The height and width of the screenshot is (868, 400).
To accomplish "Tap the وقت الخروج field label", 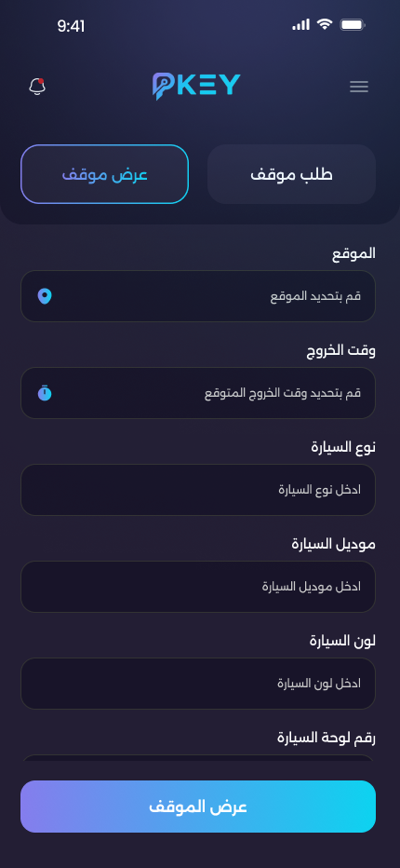I will tap(341, 350).
